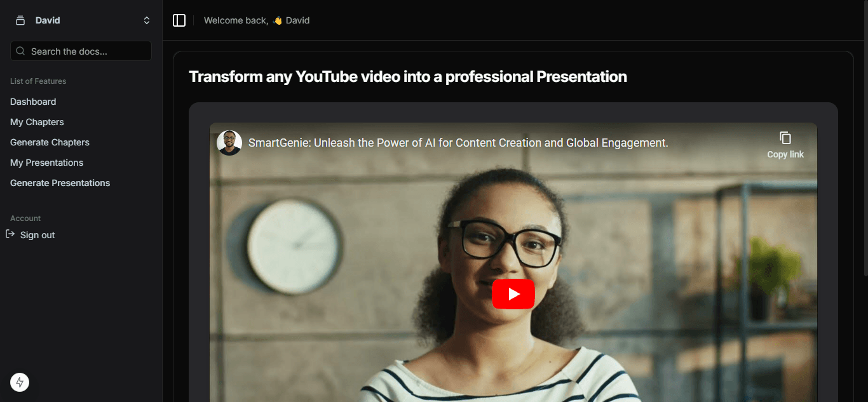Open Dashboard in the sidebar
The width and height of the screenshot is (868, 402).
pyautogui.click(x=33, y=102)
